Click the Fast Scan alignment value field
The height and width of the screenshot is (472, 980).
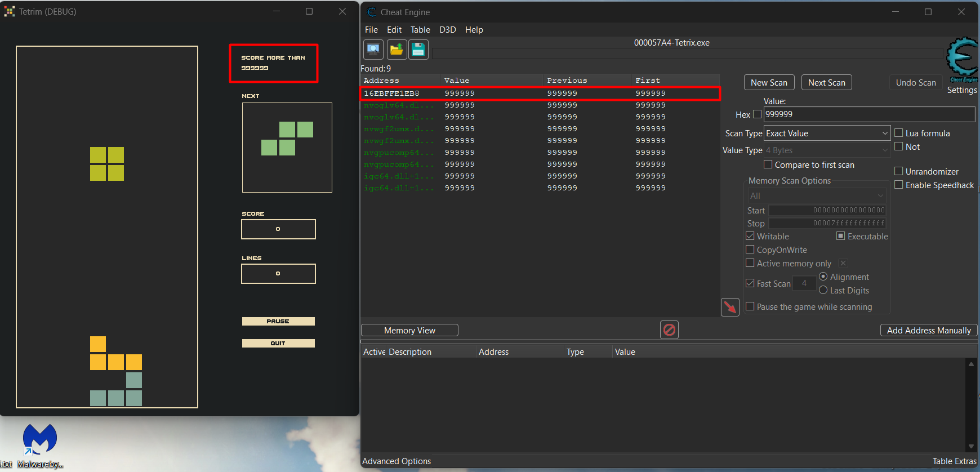coord(804,283)
